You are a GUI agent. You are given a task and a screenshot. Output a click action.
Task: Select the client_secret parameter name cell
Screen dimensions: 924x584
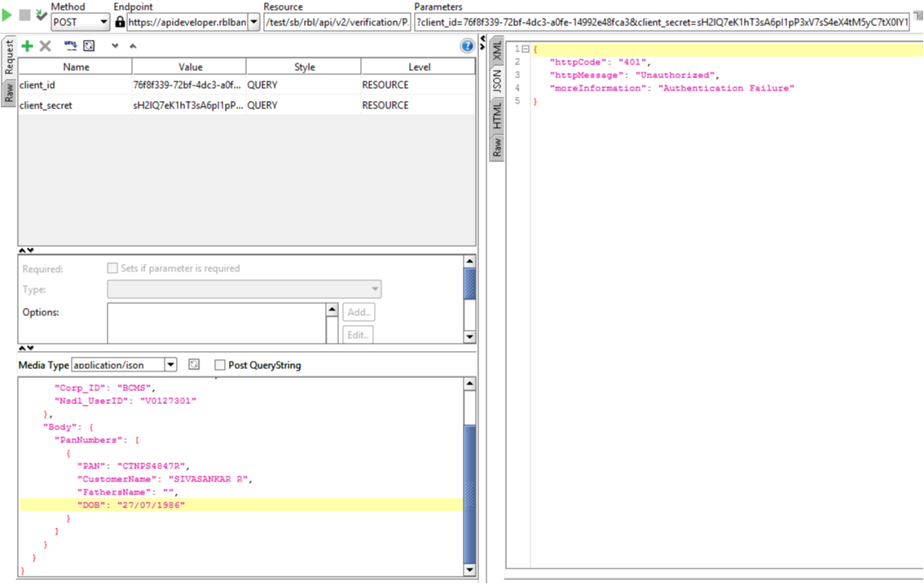(x=76, y=105)
